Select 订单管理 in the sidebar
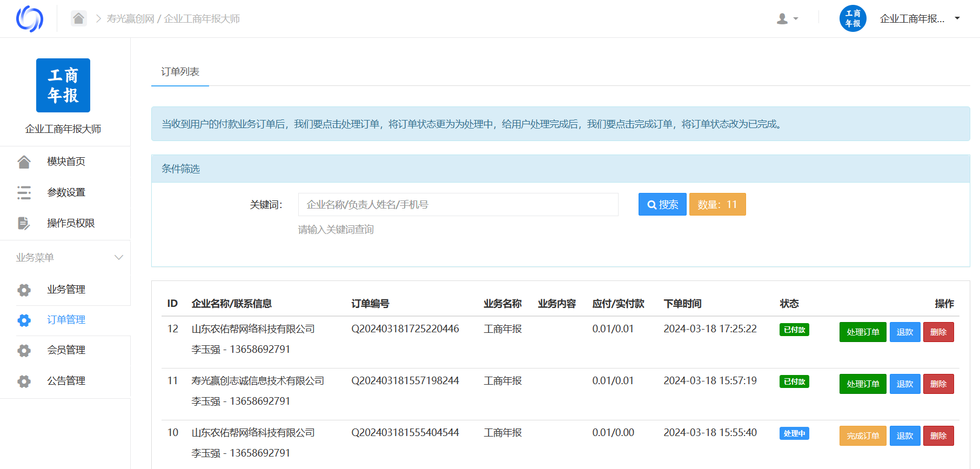 click(x=65, y=320)
